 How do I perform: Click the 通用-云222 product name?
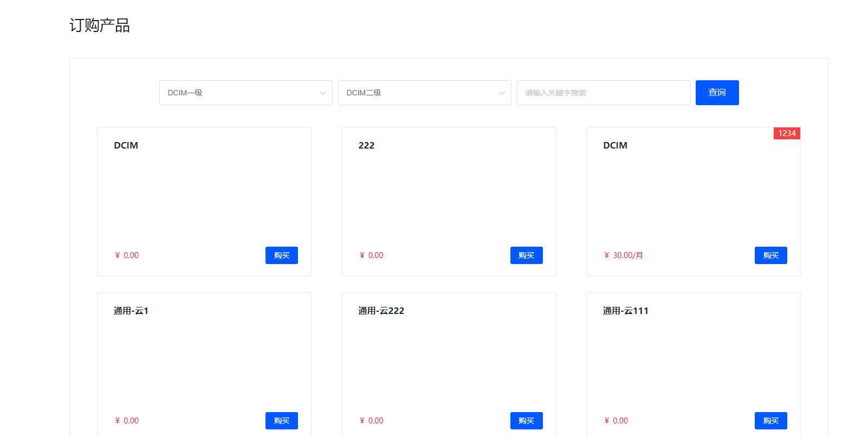(x=381, y=311)
